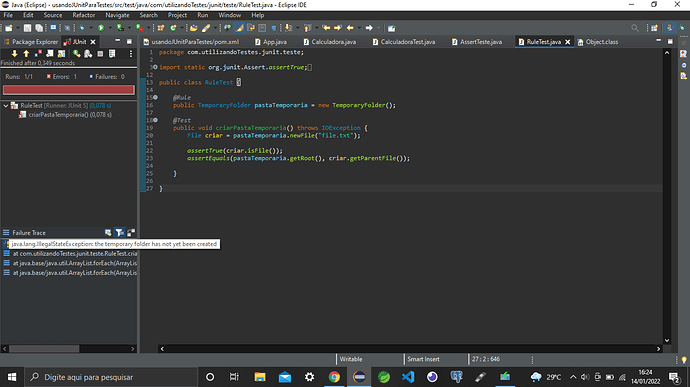Select criarPastaTemporaria() test result
The image size is (690, 387).
(x=70, y=114)
